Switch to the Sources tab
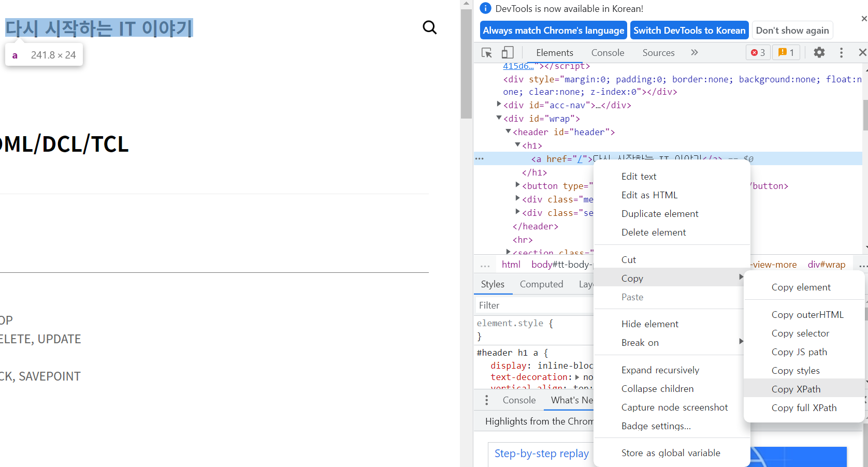Screen dimensions: 868x467 pyautogui.click(x=658, y=52)
